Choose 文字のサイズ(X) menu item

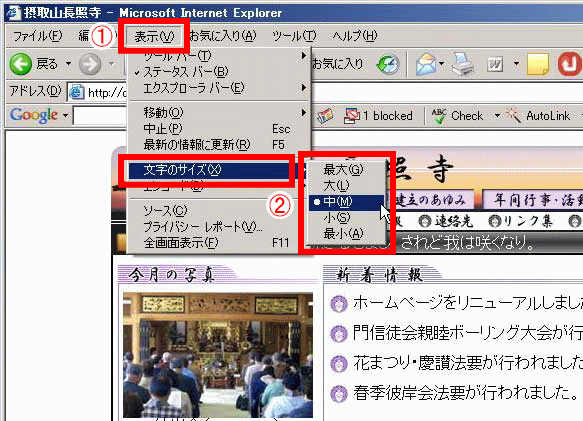click(210, 170)
